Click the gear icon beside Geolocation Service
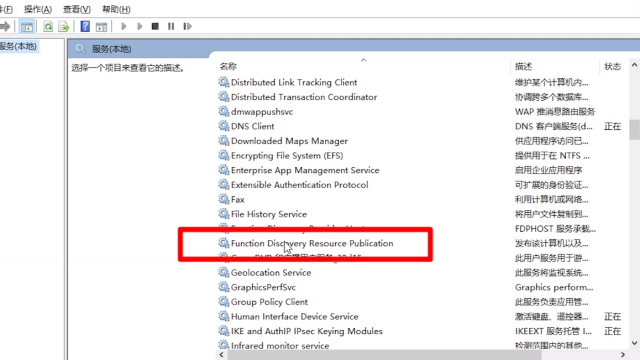Screen dimensions: 640x360 (x=224, y=272)
